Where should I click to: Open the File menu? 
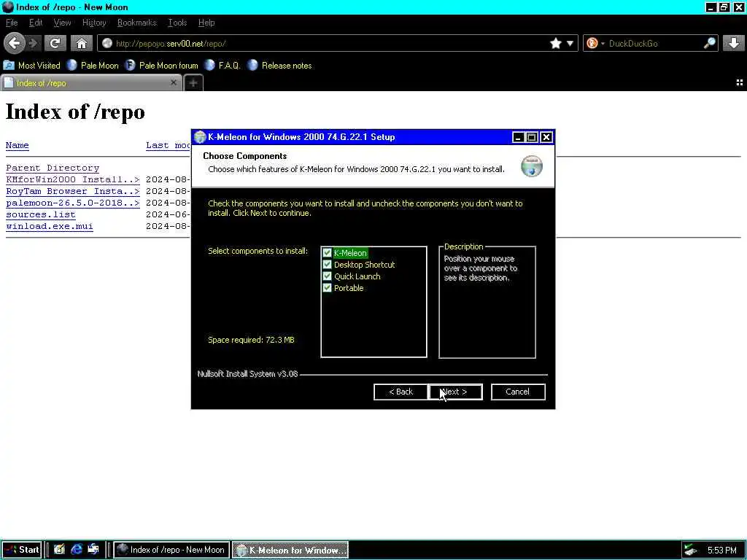(x=12, y=23)
